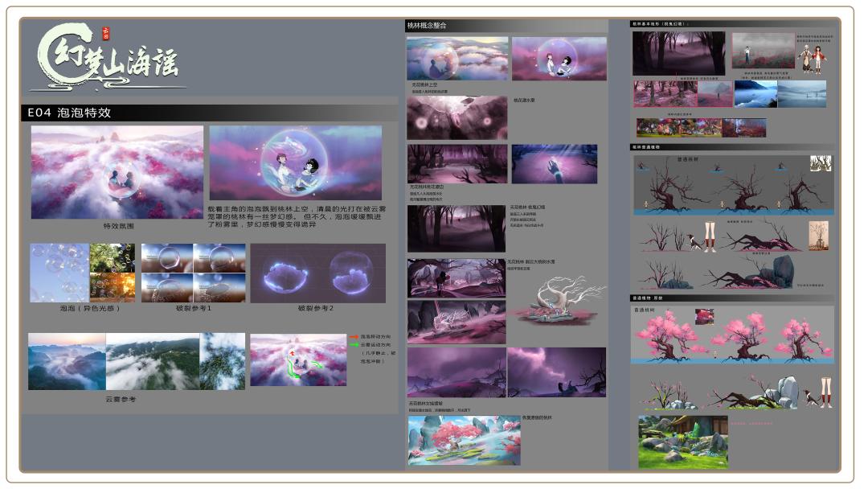Screen dimensions: 868x489
Task: Open the 特效氛围 bubble-over-clouds concept image
Action: pyautogui.click(x=117, y=172)
